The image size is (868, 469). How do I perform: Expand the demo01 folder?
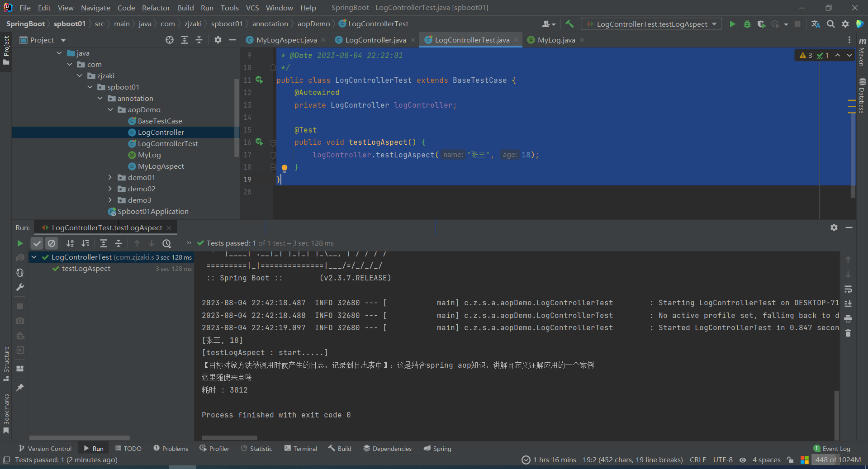coord(110,177)
